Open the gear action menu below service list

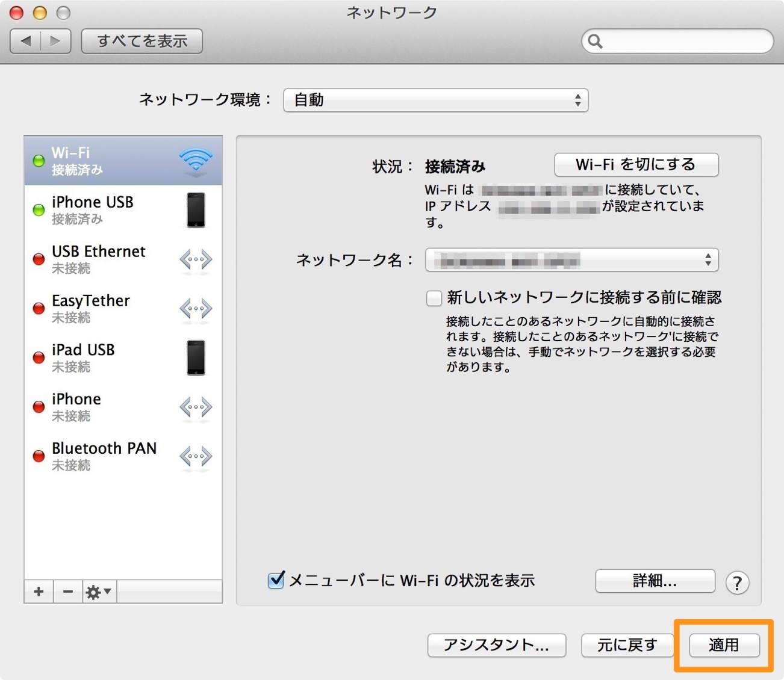pos(99,592)
